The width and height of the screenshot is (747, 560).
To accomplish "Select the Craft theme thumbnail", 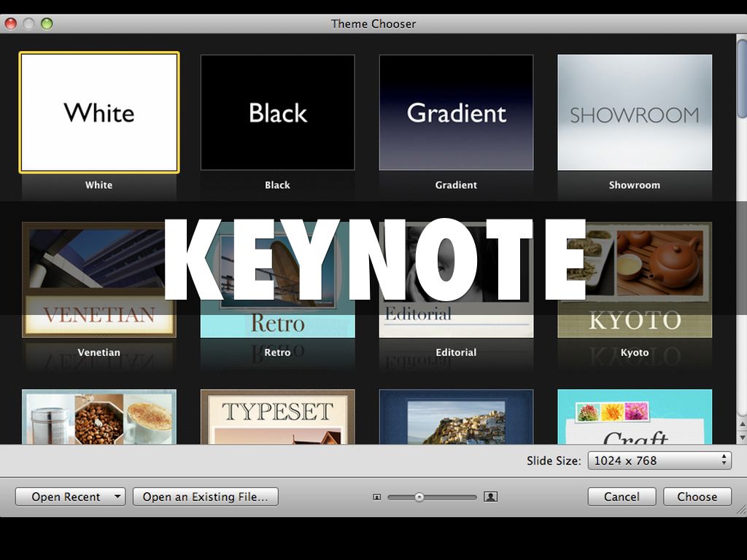I will 635,417.
